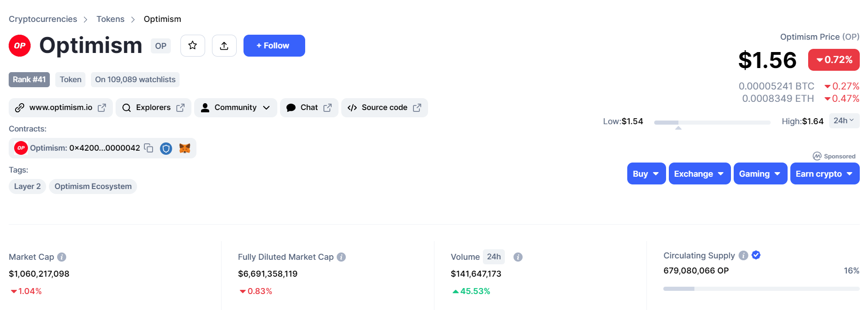Expand the Gaming dropdown
Viewport: 868px width, 310px height.
[760, 173]
